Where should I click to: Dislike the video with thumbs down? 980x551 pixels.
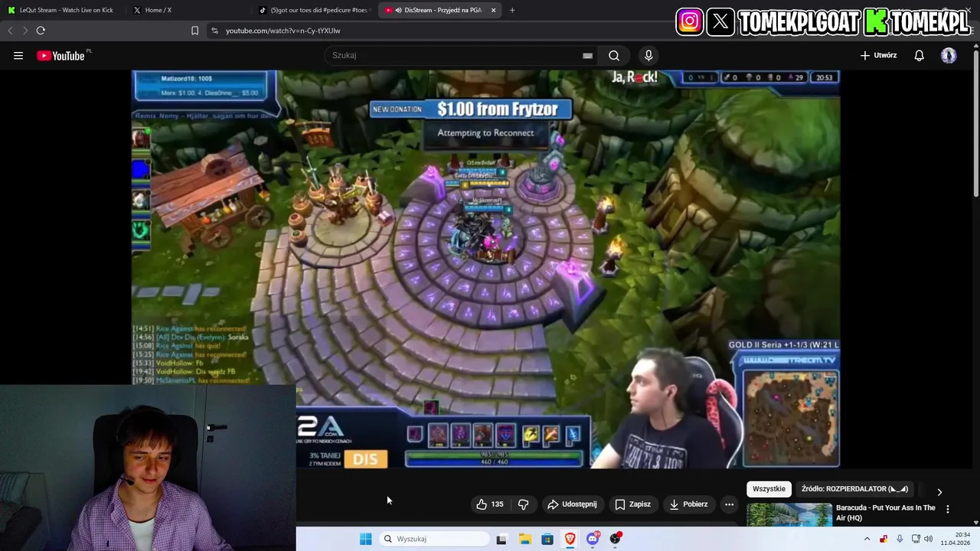pyautogui.click(x=524, y=504)
